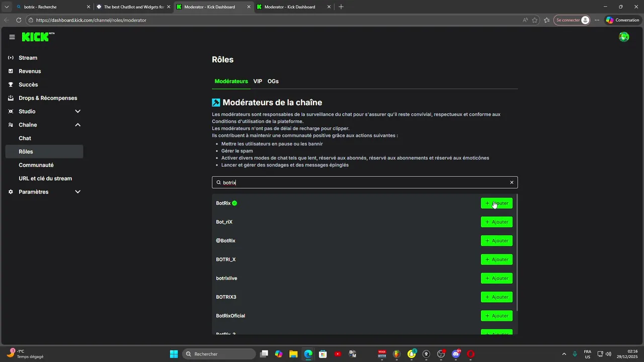Switch to The best ChatBot and Widgets tab

point(133,7)
